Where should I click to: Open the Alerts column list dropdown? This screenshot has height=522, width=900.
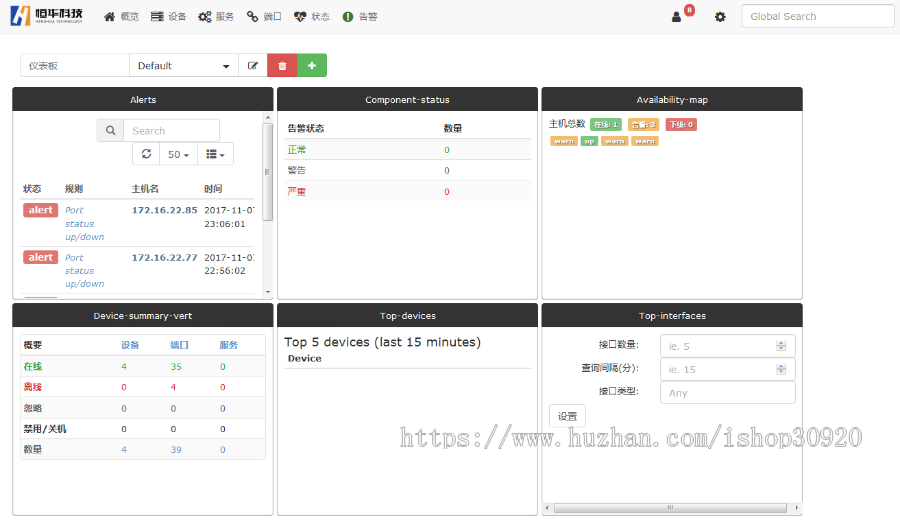215,154
